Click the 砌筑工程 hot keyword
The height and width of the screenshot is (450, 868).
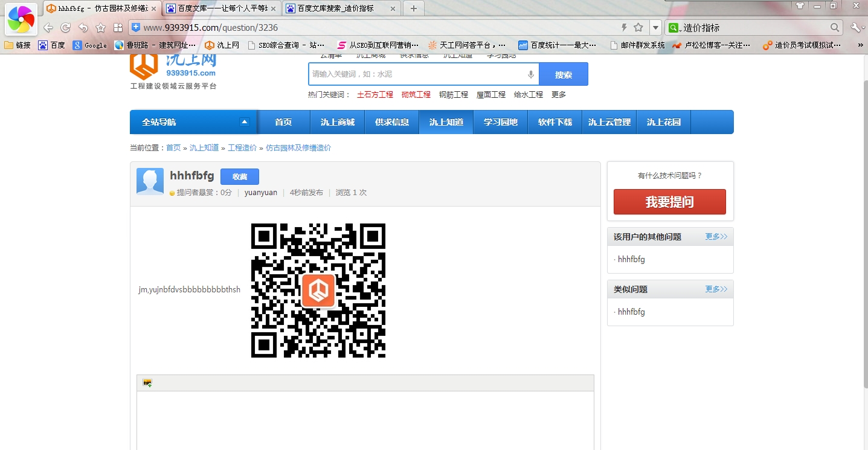coord(416,95)
